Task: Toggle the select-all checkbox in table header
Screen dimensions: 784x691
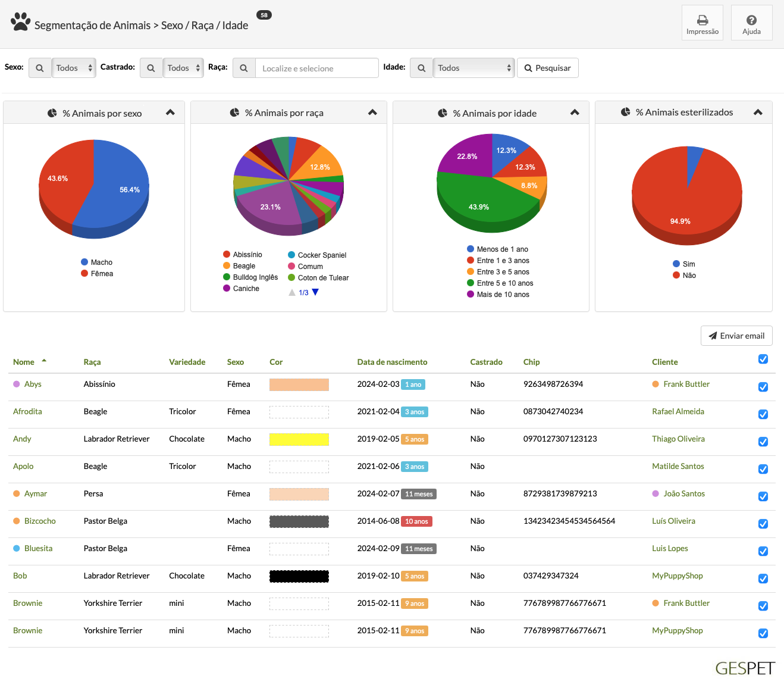Action: tap(763, 359)
